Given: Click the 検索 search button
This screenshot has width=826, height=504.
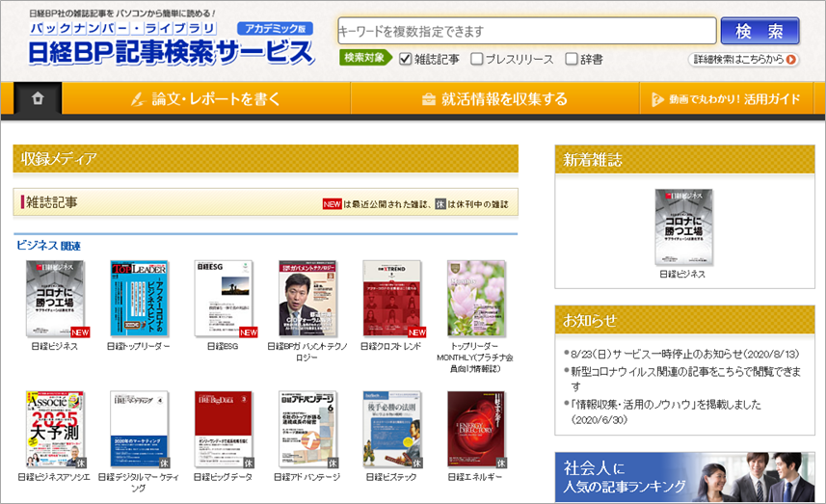Looking at the screenshot, I should pyautogui.click(x=759, y=31).
